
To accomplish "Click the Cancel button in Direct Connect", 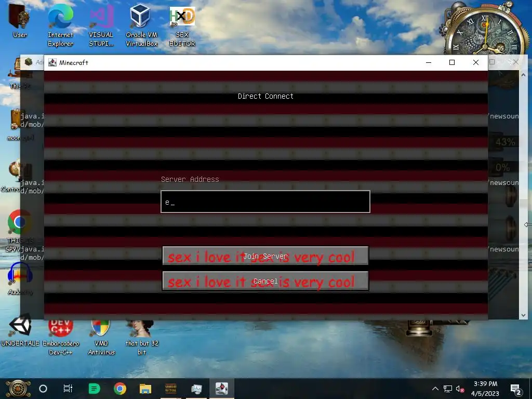I will tap(265, 281).
